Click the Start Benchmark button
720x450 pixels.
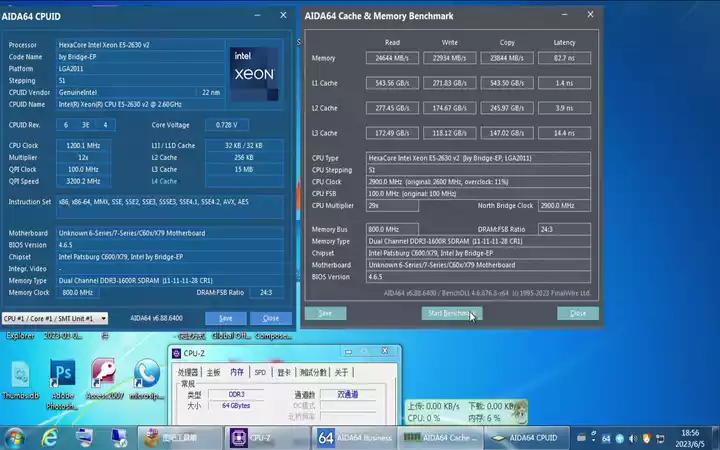click(452, 313)
